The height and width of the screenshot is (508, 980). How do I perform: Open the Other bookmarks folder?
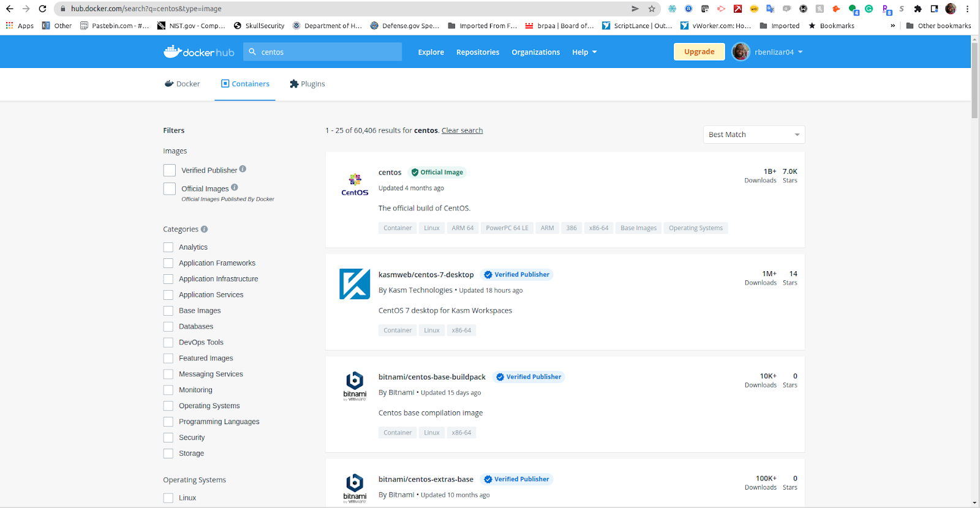point(938,26)
